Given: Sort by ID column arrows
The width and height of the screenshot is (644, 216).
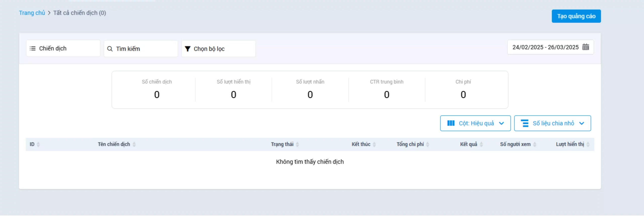Looking at the screenshot, I should 38,144.
